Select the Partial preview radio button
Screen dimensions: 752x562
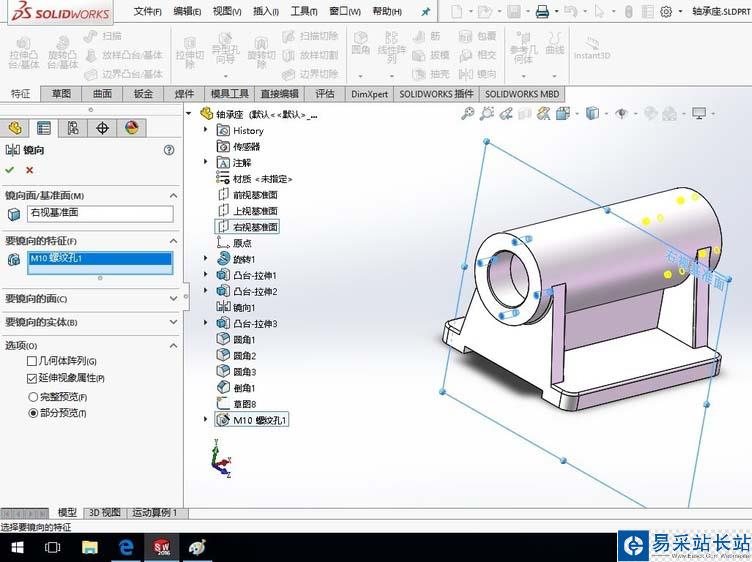(x=33, y=413)
